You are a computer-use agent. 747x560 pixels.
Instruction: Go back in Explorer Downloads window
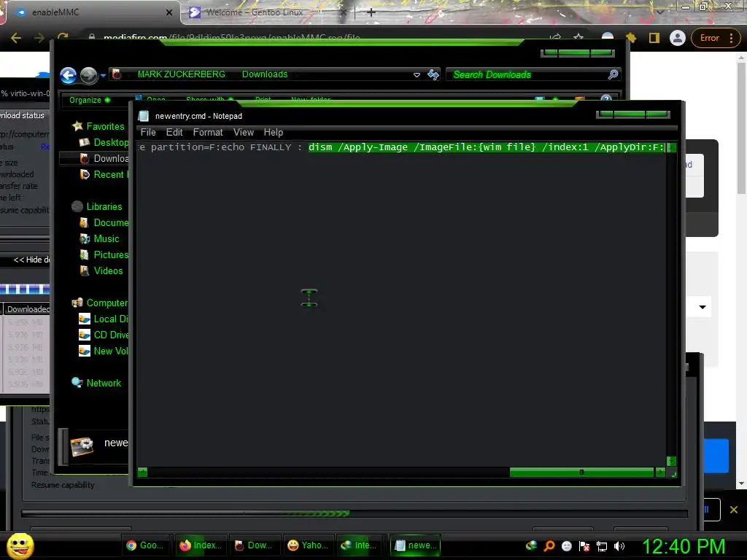68,75
